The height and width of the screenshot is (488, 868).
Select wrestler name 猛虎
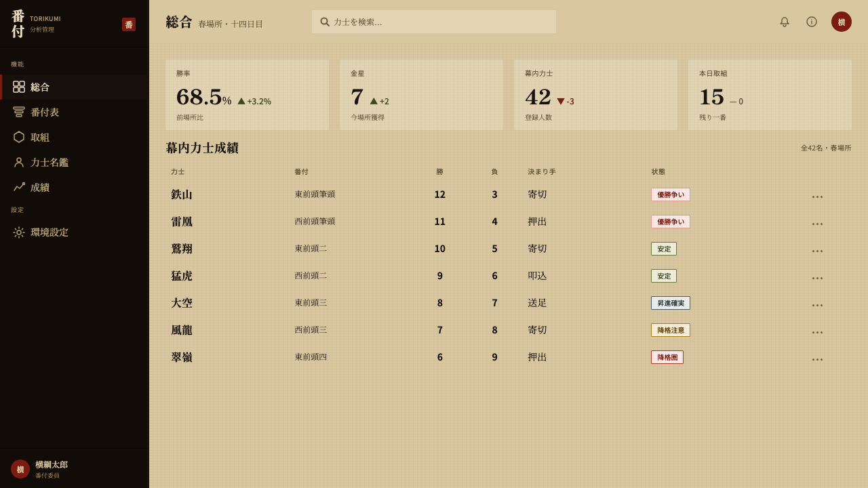(x=182, y=276)
